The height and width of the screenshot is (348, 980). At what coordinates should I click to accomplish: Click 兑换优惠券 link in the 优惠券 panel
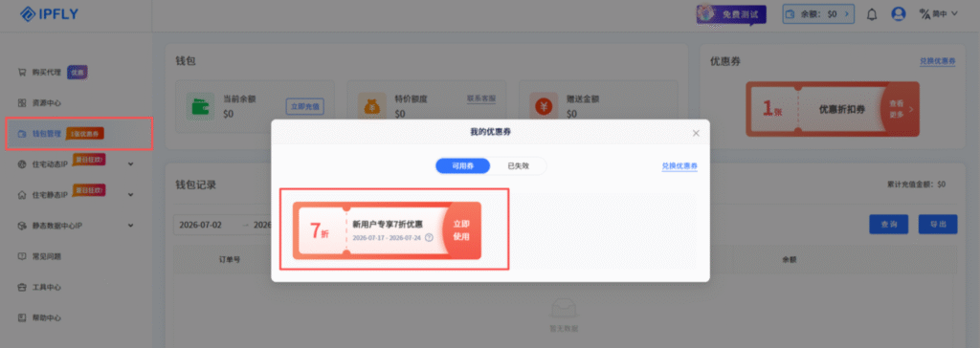pyautogui.click(x=938, y=61)
